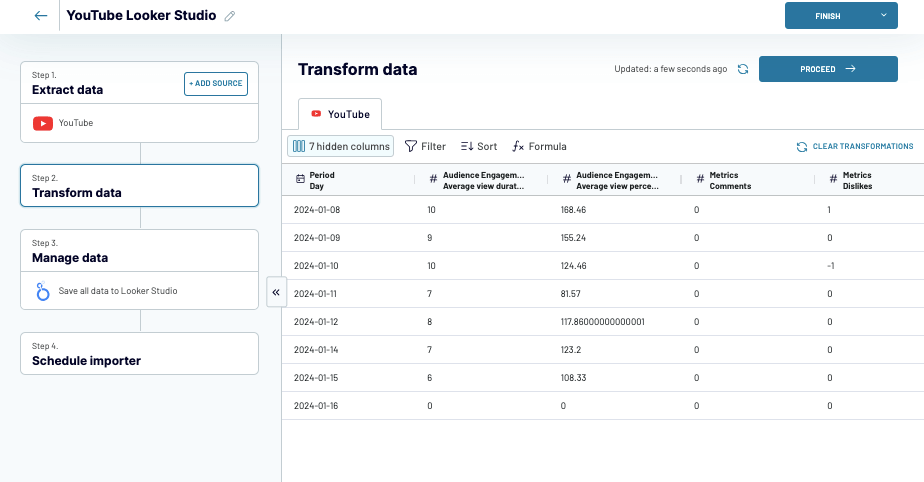Click the value 123.2

571,350
